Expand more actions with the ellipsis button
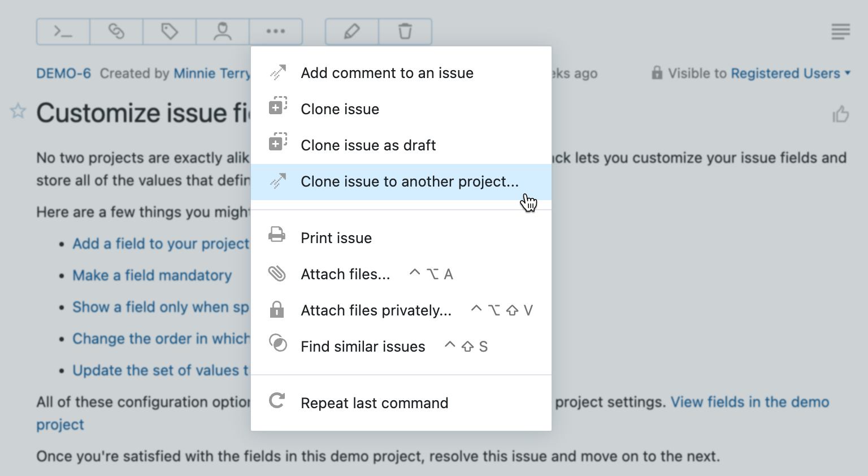Image resolution: width=868 pixels, height=476 pixels. (276, 32)
